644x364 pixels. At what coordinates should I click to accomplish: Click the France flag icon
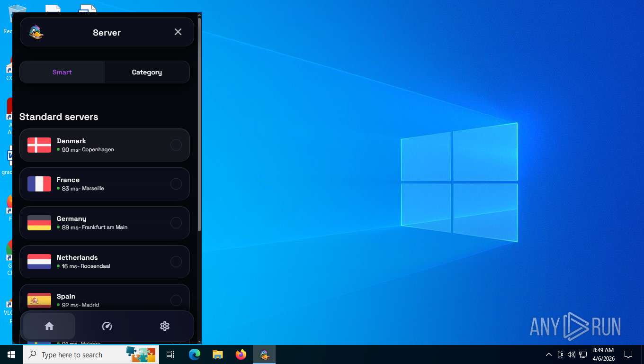click(x=39, y=184)
